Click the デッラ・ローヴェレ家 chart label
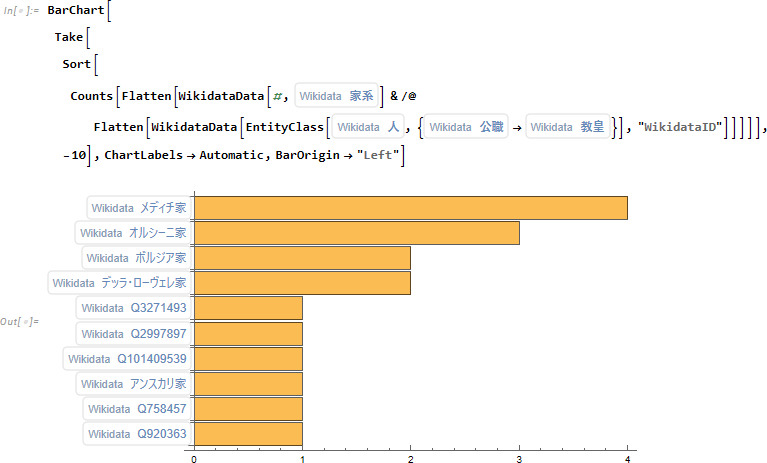 click(x=119, y=283)
